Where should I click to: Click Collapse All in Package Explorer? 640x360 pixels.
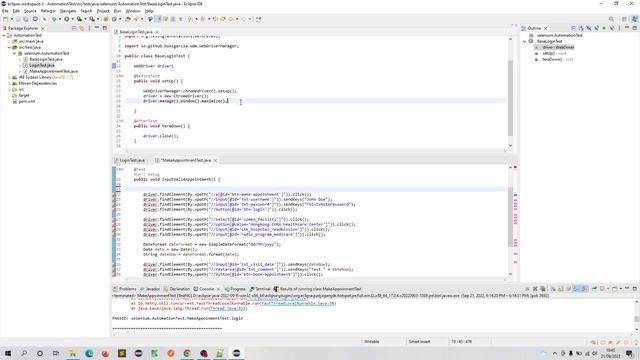[x=74, y=28]
